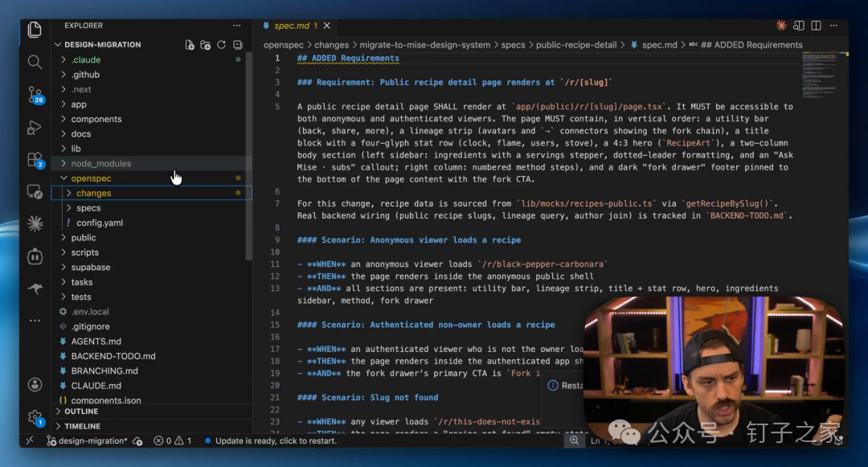Open .env.local file
Image resolution: width=868 pixels, height=467 pixels.
(90, 312)
